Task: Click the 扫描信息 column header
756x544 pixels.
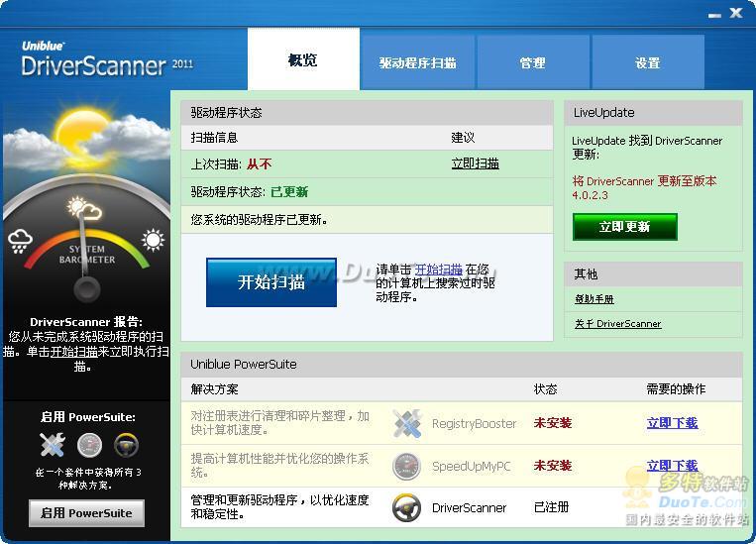Action: (215, 138)
